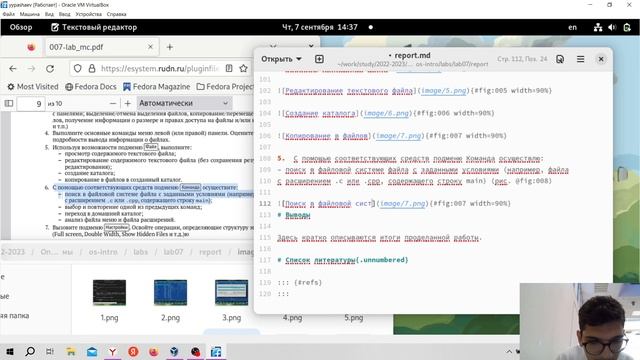Open the Файл menu in VirtualBox
Screen dimensions: 640x360
coord(9,14)
